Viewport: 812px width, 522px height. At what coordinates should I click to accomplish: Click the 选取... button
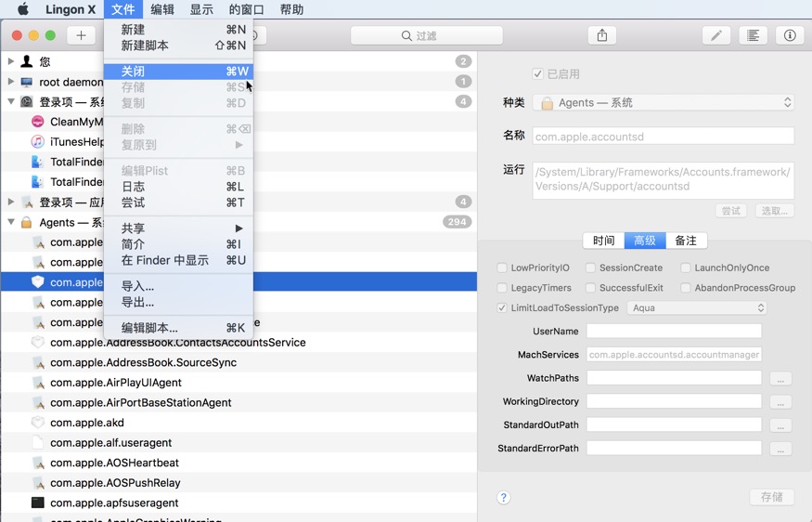pos(775,211)
